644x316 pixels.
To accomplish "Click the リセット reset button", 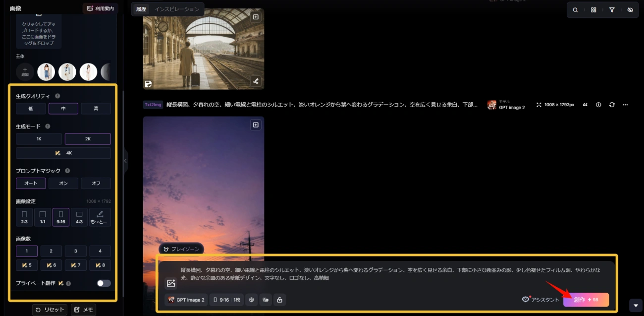I will (50, 310).
